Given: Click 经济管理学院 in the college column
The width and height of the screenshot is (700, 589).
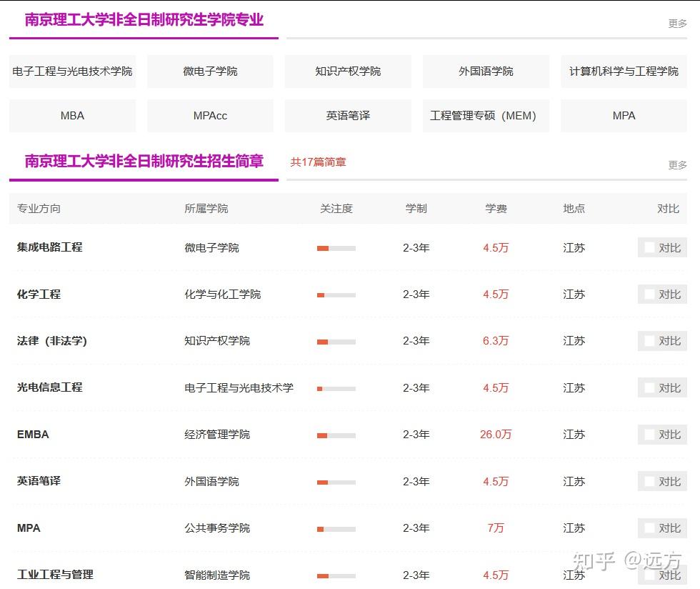Looking at the screenshot, I should 217,435.
